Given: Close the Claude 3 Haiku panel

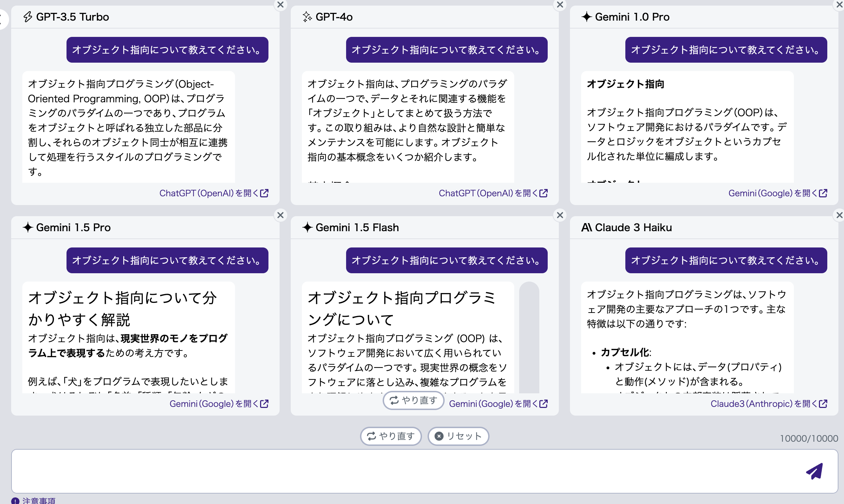Looking at the screenshot, I should 839,215.
